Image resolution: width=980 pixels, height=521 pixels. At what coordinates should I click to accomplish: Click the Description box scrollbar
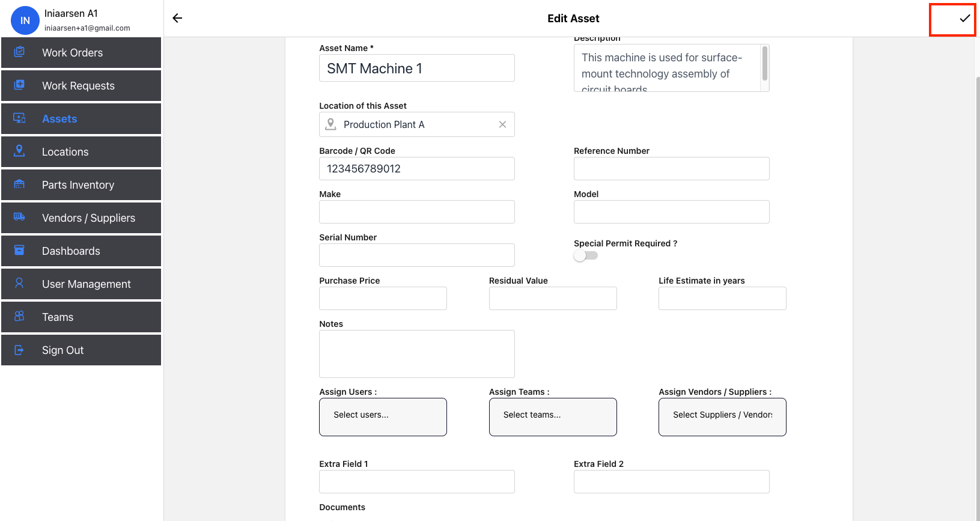click(765, 63)
